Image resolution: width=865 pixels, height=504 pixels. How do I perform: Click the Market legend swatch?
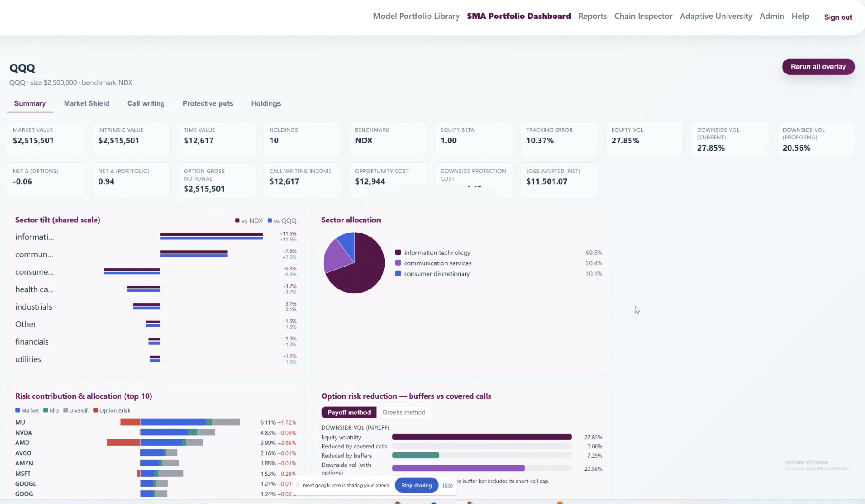[17, 410]
